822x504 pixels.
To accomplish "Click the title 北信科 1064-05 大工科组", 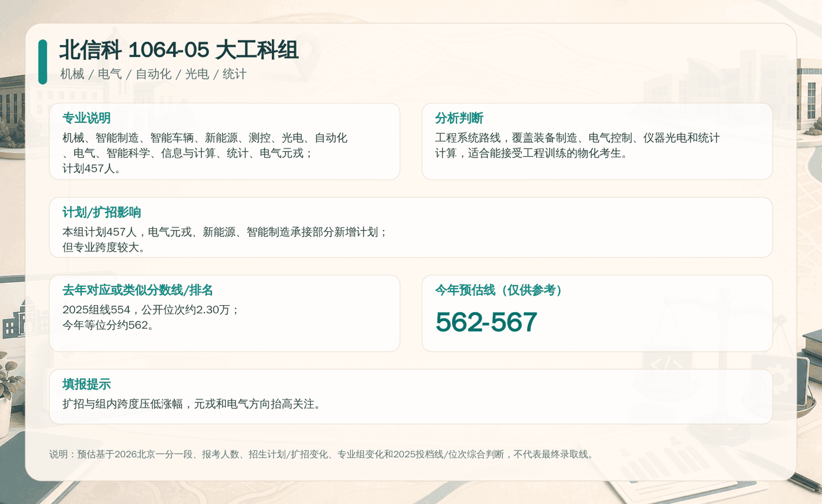I will point(179,51).
